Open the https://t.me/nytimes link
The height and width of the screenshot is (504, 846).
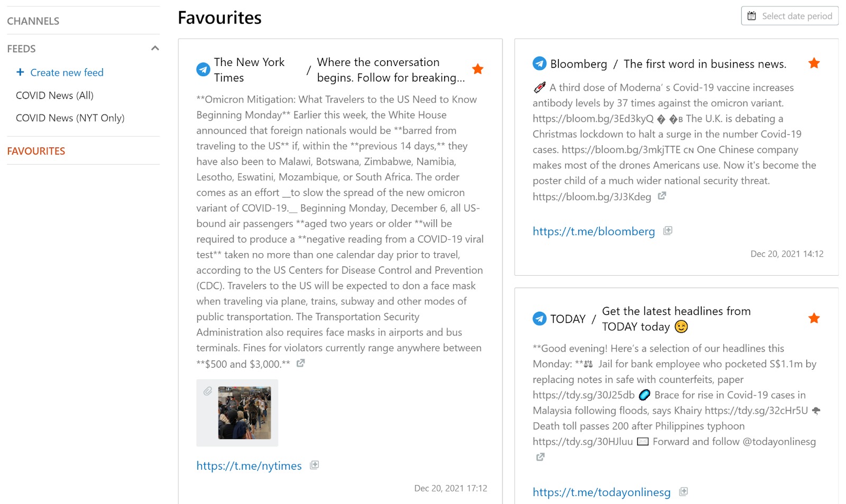coord(249,466)
